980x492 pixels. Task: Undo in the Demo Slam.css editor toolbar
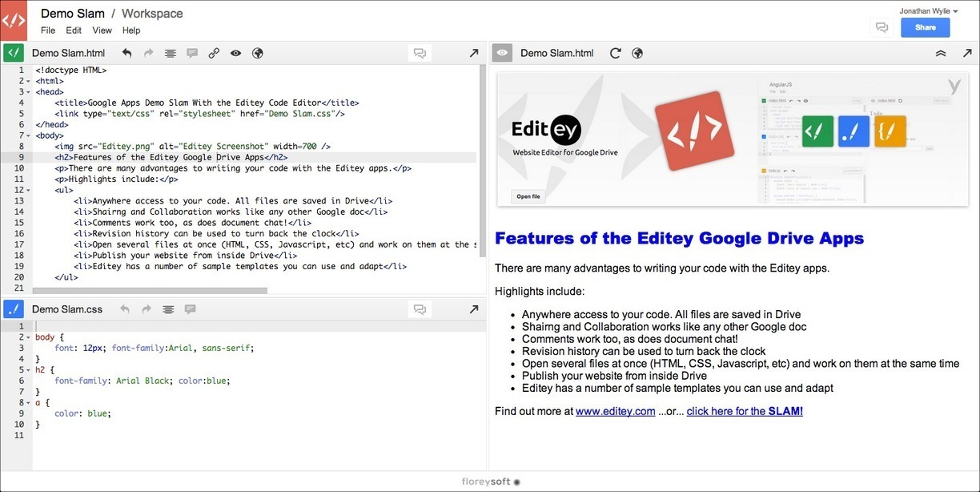125,309
